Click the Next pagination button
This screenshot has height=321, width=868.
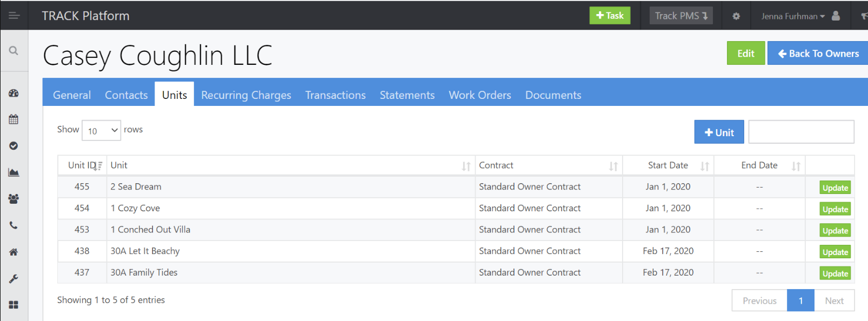[834, 300]
